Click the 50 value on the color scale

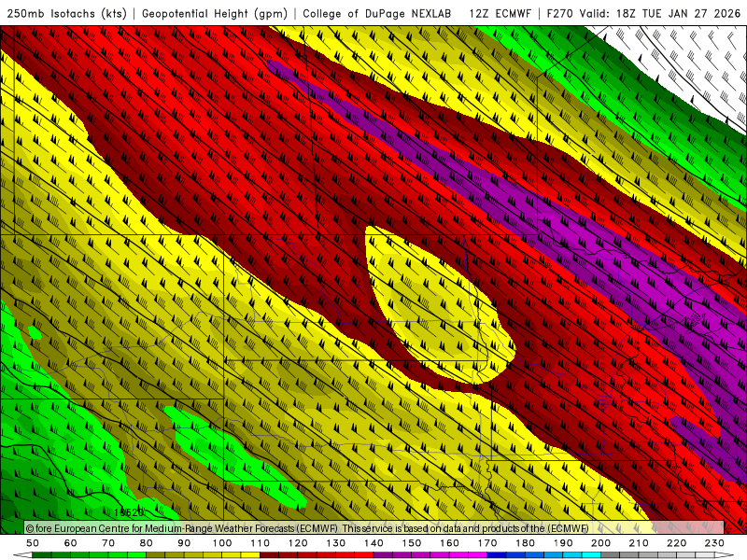[x=33, y=543]
